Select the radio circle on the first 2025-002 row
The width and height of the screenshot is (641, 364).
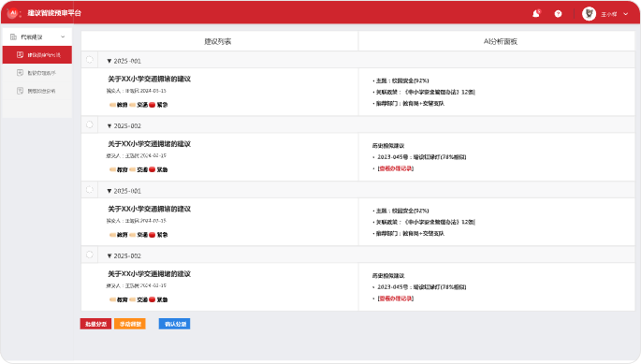click(90, 124)
